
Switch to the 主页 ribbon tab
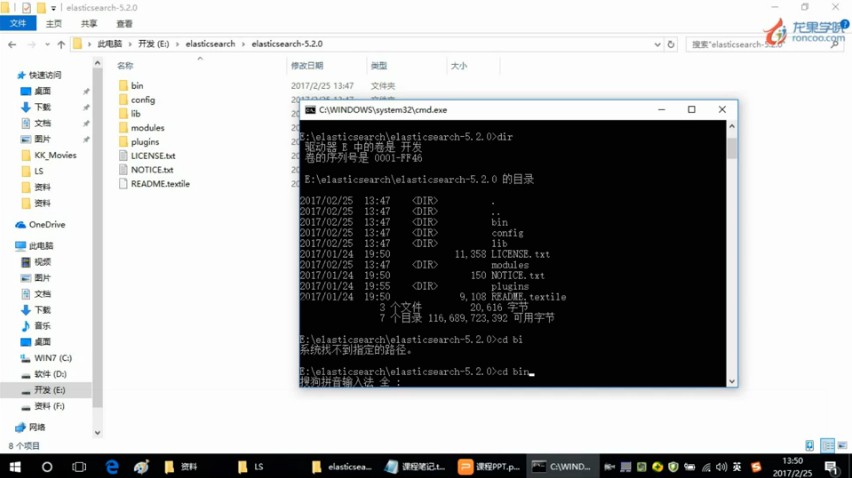pyautogui.click(x=53, y=23)
